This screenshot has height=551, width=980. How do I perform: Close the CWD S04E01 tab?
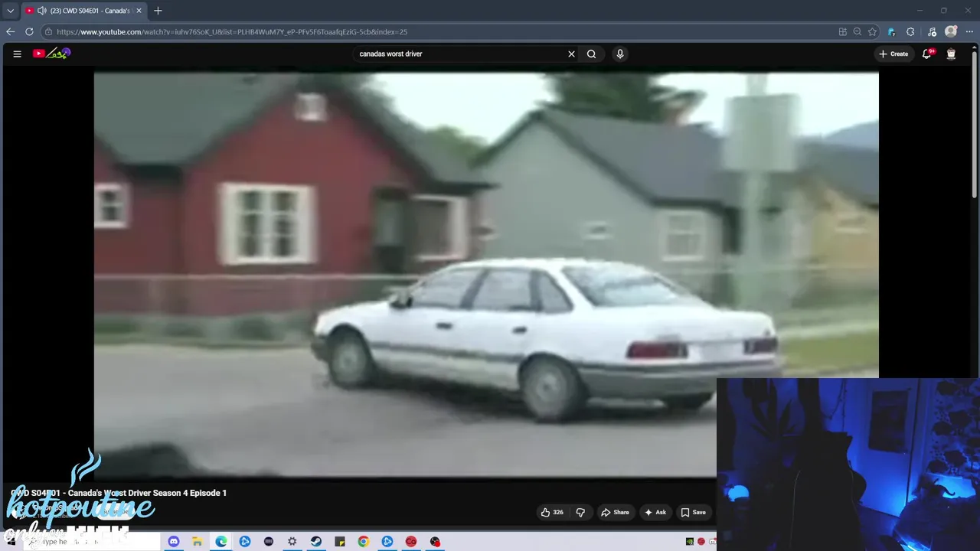(x=139, y=11)
